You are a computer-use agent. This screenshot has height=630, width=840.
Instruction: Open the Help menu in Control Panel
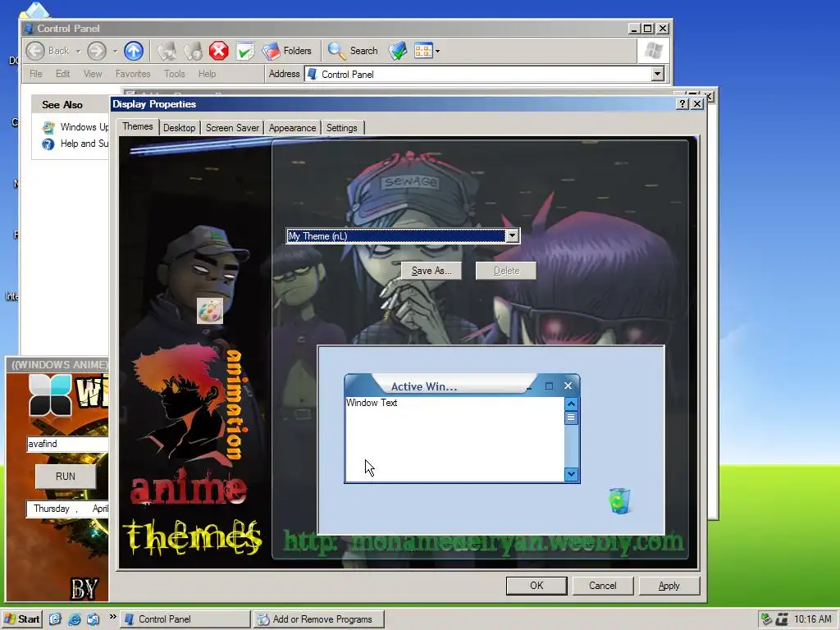coord(207,74)
